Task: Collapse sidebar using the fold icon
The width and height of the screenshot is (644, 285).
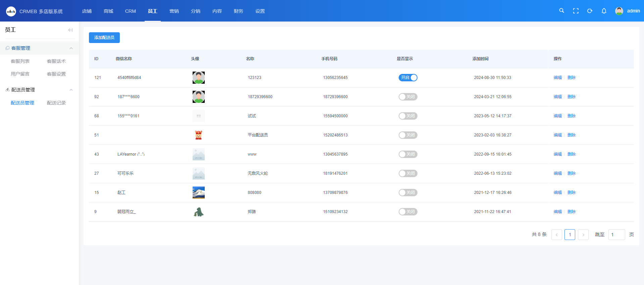Action: point(70,30)
